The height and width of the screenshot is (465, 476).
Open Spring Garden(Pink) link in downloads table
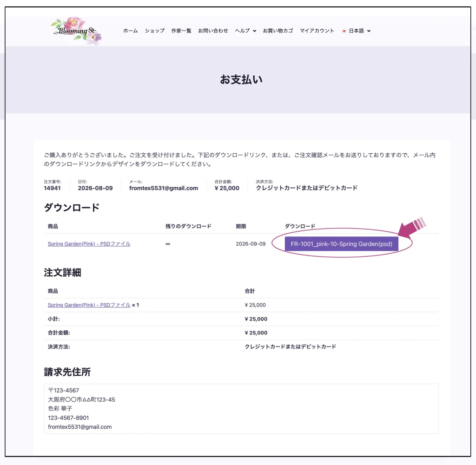pos(89,244)
